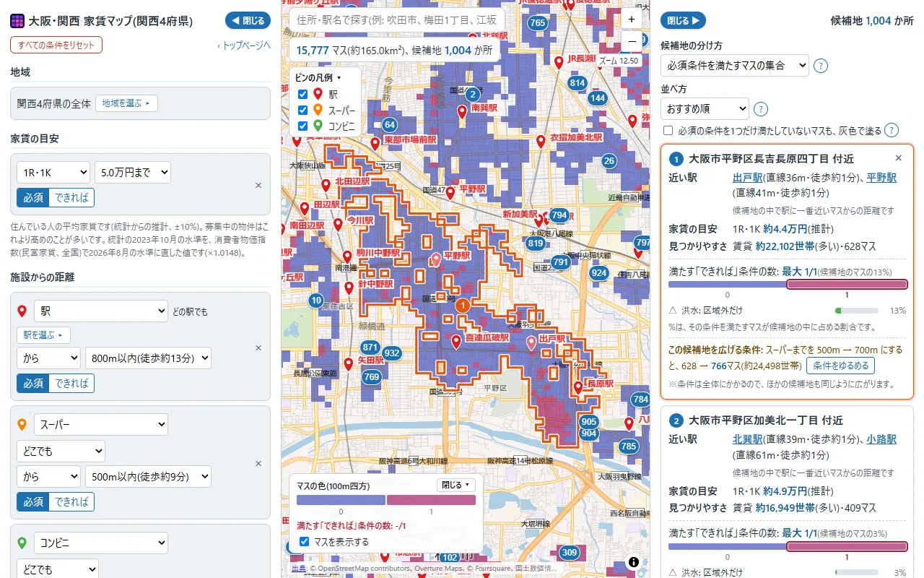Open the おすすめ順 sort dropdown
Image resolution: width=924 pixels, height=578 pixels.
705,109
